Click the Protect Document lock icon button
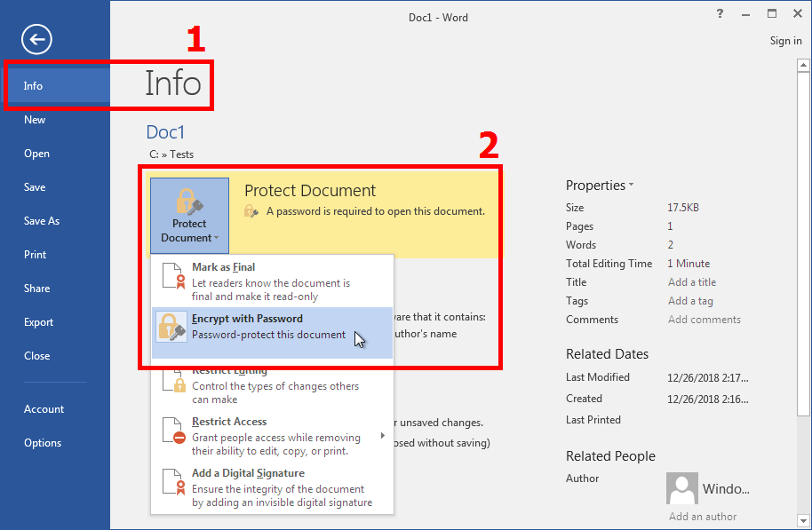 tap(189, 216)
